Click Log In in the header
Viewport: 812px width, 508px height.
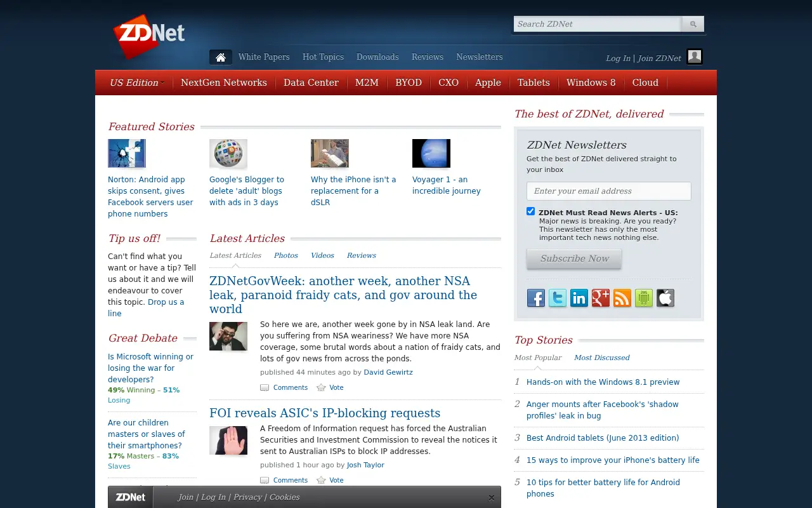618,58
